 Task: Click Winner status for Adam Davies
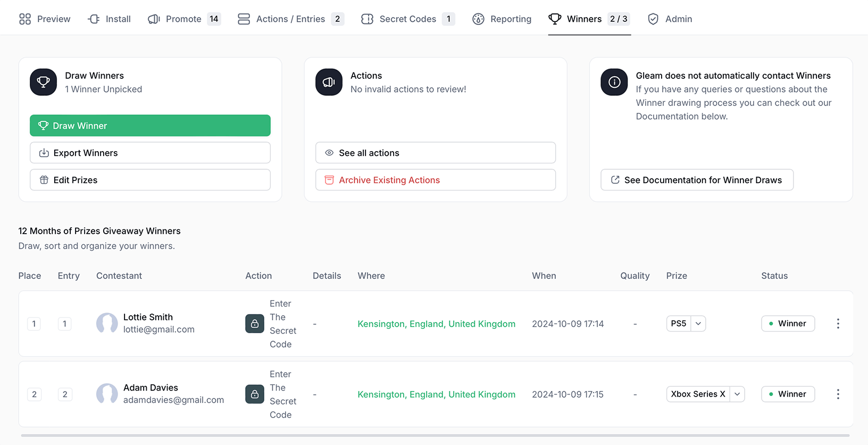click(788, 394)
